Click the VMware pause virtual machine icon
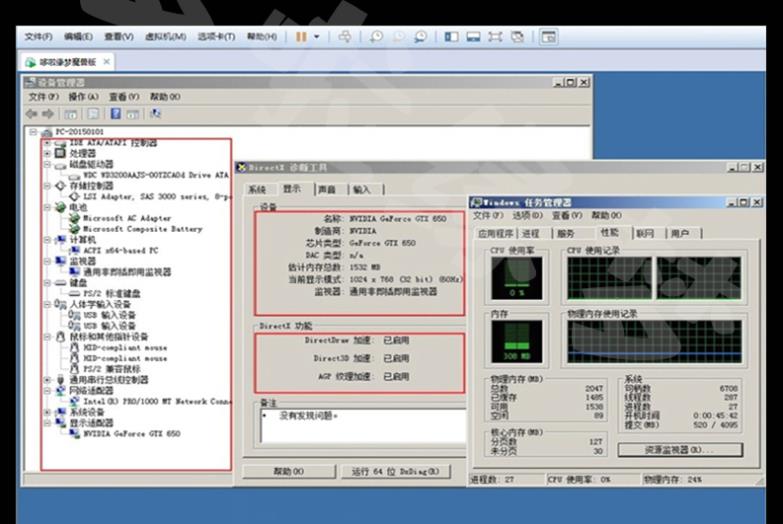 tap(301, 37)
